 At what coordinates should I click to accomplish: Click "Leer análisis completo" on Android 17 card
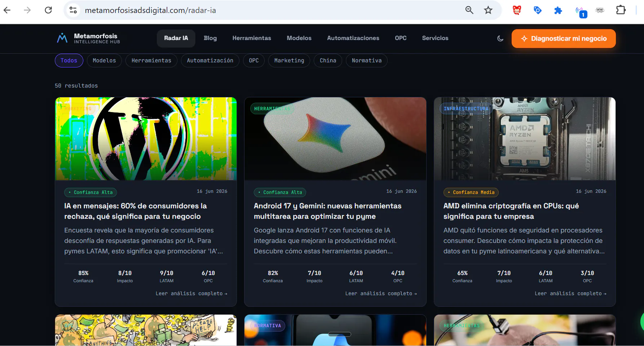381,294
